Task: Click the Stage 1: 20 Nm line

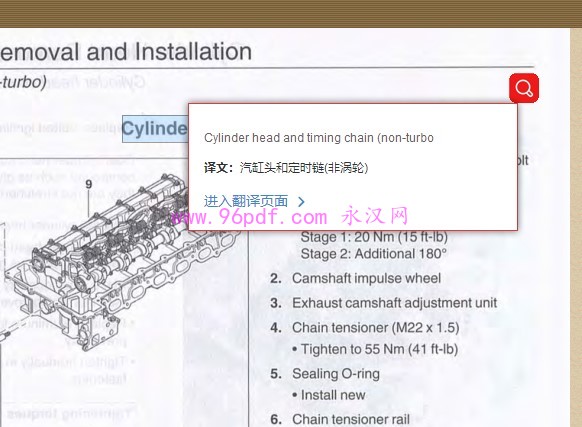Action: tap(374, 237)
